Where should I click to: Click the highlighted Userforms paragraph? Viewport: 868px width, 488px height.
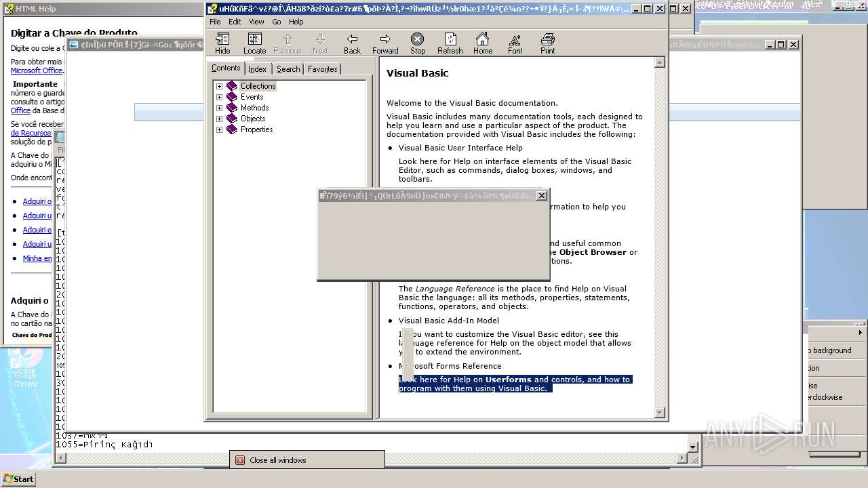(x=515, y=384)
